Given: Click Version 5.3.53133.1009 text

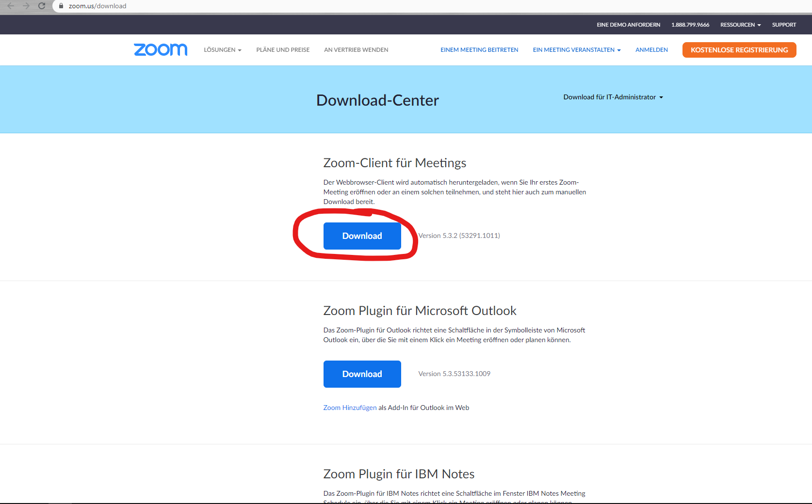Looking at the screenshot, I should pos(454,374).
